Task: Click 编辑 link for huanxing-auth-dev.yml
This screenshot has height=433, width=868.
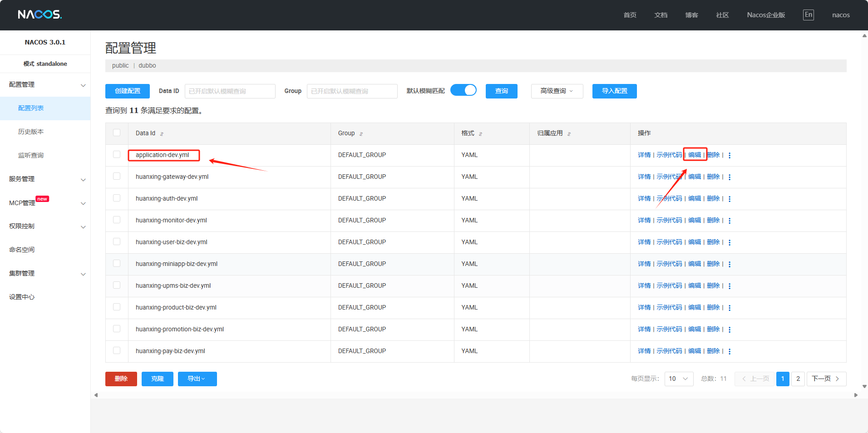Action: coord(694,199)
